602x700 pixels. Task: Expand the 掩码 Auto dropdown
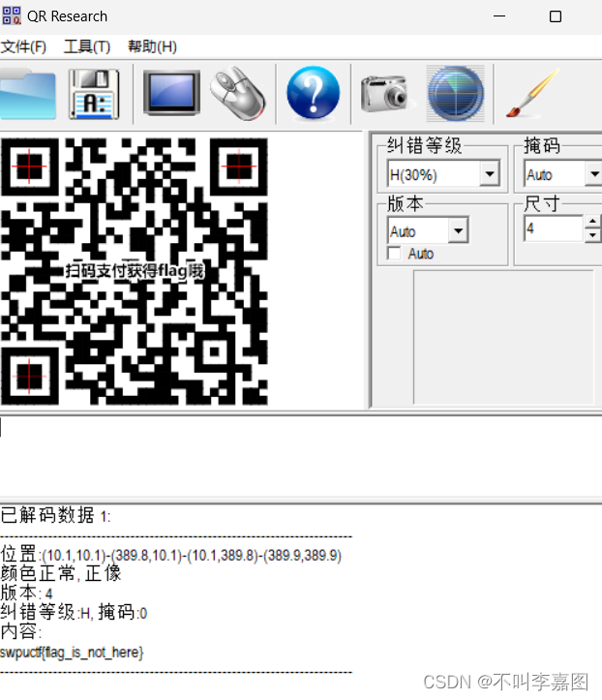tap(594, 173)
